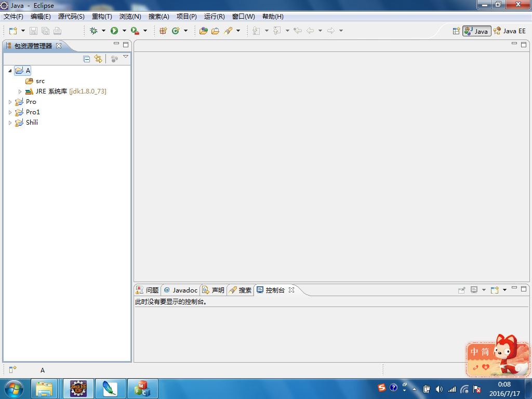Viewport: 532px width, 399px height.
Task: Expand the Pro project
Action: pos(10,102)
